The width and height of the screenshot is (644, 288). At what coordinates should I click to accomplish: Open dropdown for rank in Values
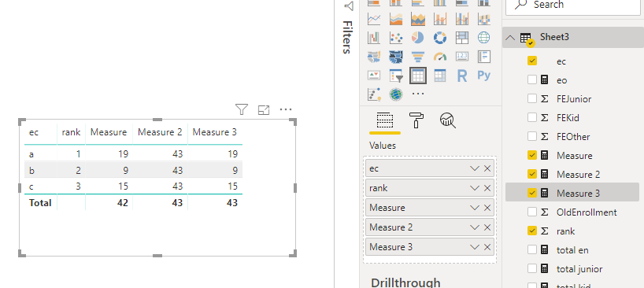[x=475, y=188]
